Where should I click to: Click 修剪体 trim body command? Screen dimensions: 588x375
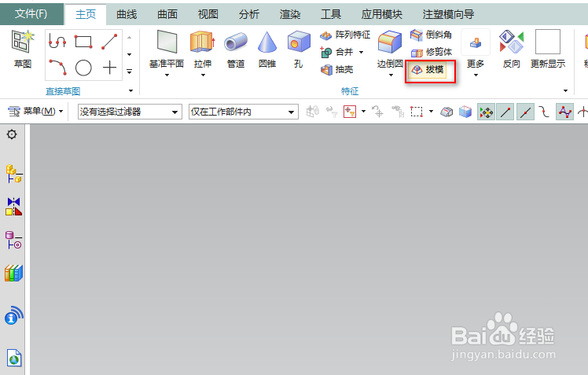(431, 52)
